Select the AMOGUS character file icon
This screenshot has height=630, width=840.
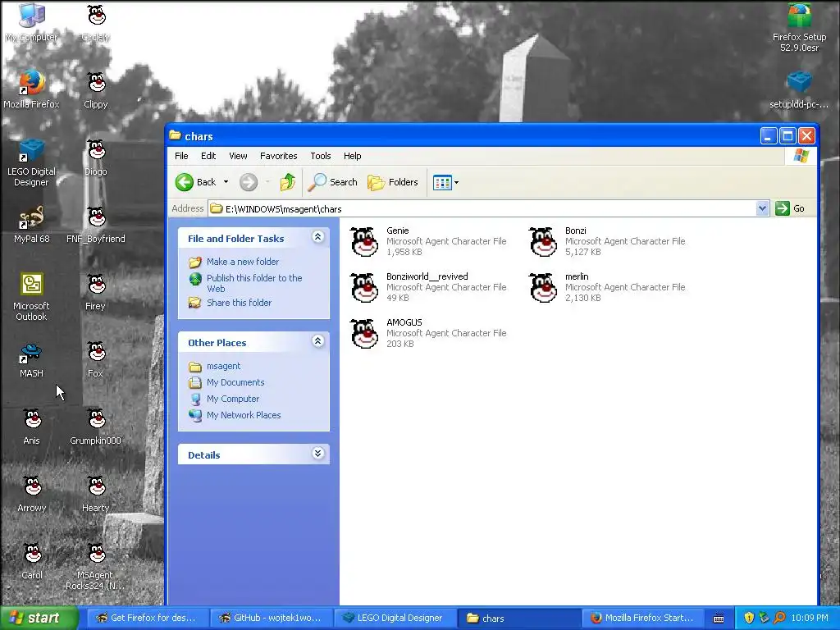364,333
